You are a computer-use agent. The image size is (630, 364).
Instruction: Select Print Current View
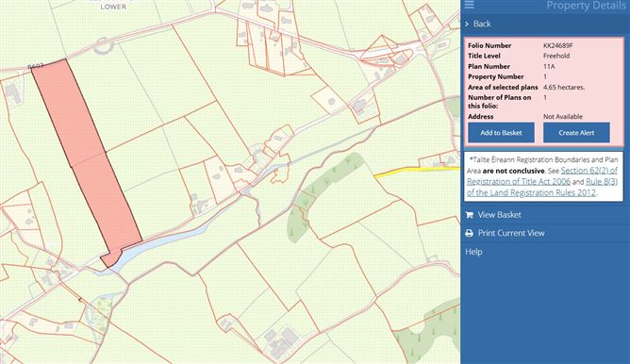tap(511, 233)
